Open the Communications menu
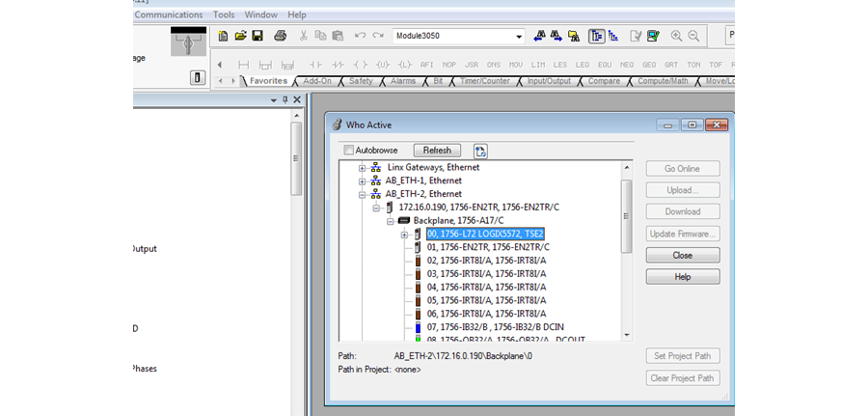 click(168, 14)
